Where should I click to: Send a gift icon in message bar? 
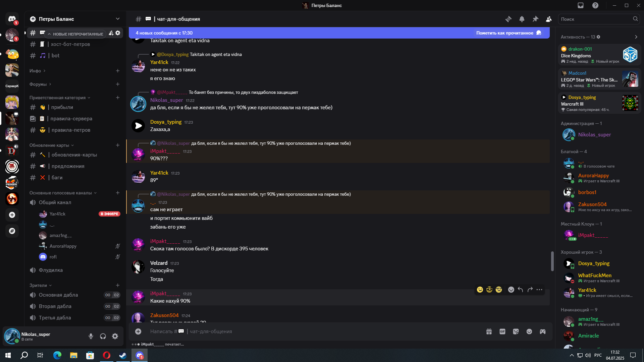[489, 331]
